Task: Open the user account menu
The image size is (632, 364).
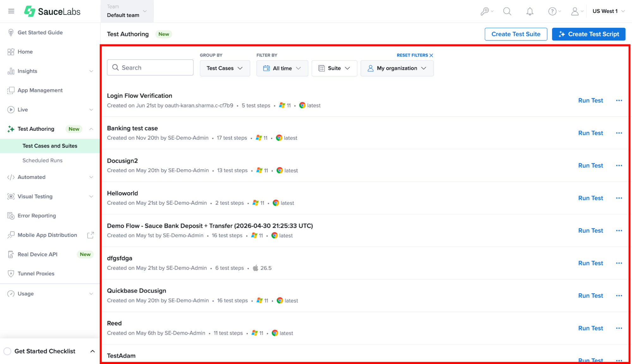Action: [575, 11]
